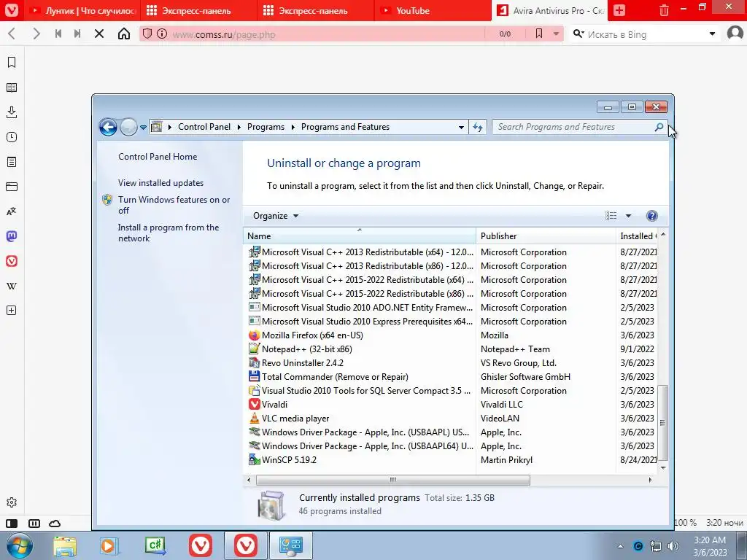Open the Notes panel in sidebar
Image resolution: width=747 pixels, height=560 pixels.
coord(12,162)
